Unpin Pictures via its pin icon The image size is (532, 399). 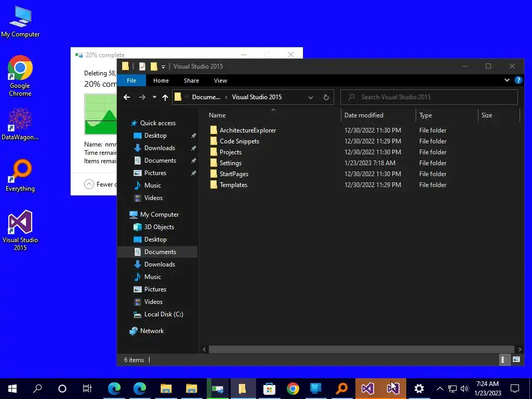pyautogui.click(x=193, y=173)
